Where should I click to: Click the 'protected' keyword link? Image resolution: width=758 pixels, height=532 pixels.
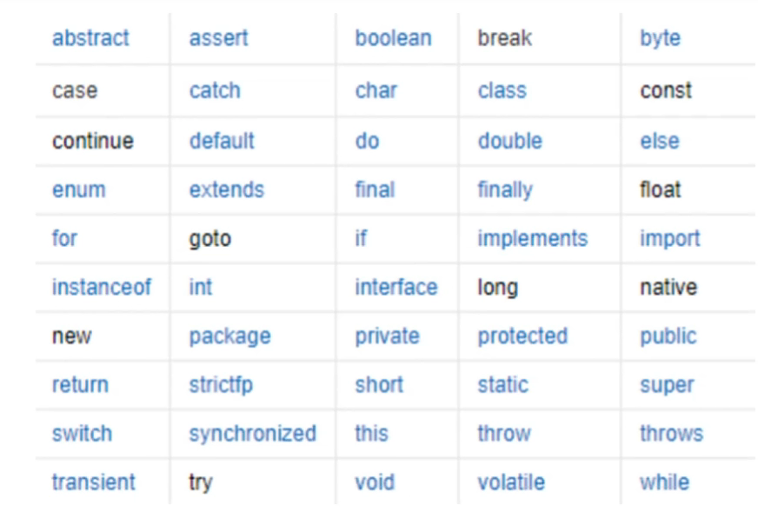[x=522, y=336]
